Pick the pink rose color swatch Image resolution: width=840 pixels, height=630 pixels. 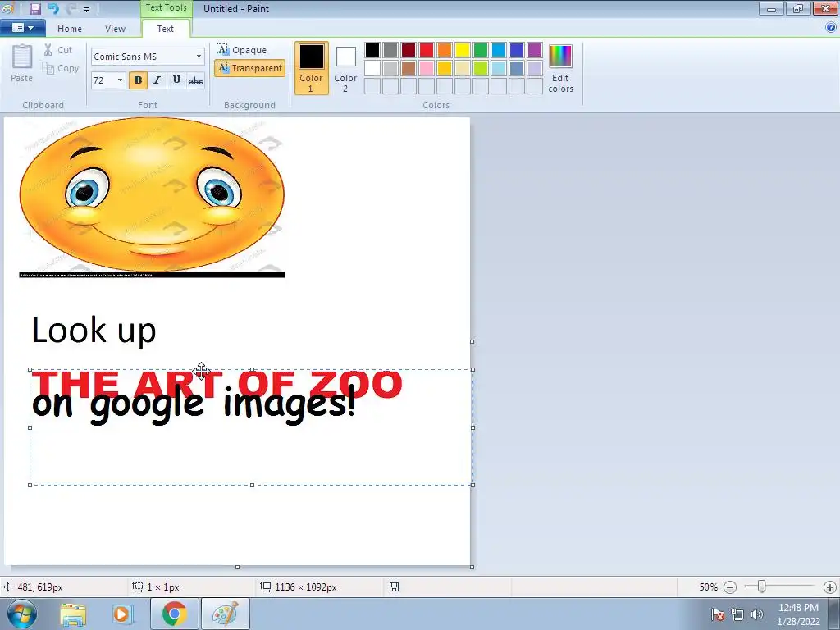427,68
